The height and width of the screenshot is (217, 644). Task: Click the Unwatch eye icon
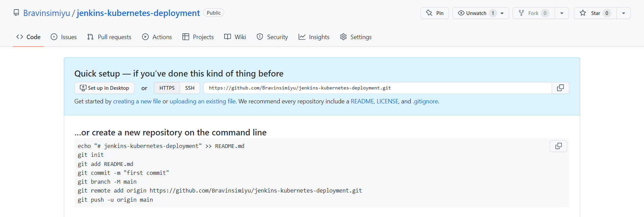point(461,13)
